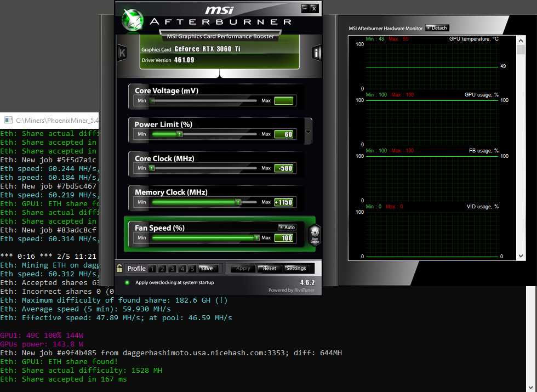537x392 pixels.
Task: Click the 'C:\Miners\PhoenixMiner' window title
Action: [x=57, y=120]
